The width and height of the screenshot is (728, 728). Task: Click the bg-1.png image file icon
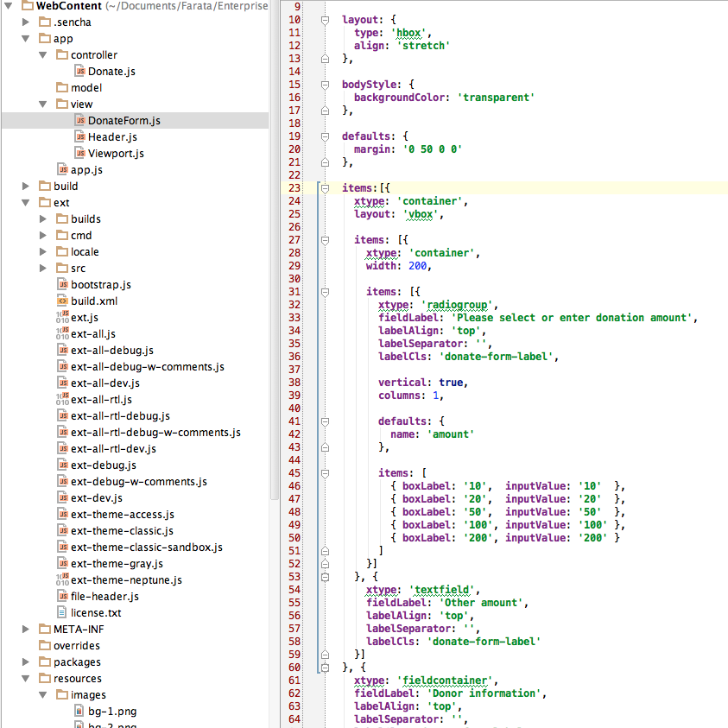79,712
